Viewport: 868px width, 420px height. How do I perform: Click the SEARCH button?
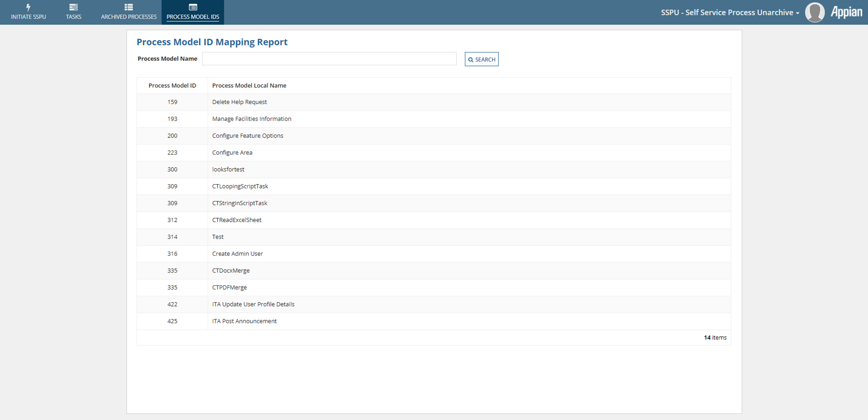tap(481, 59)
